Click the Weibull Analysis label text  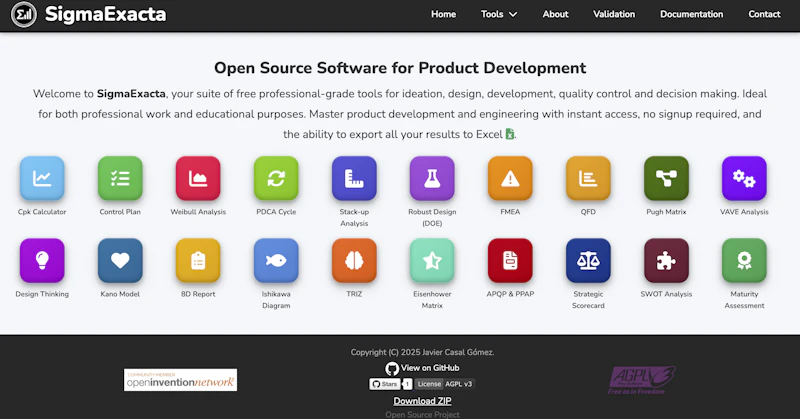(198, 212)
